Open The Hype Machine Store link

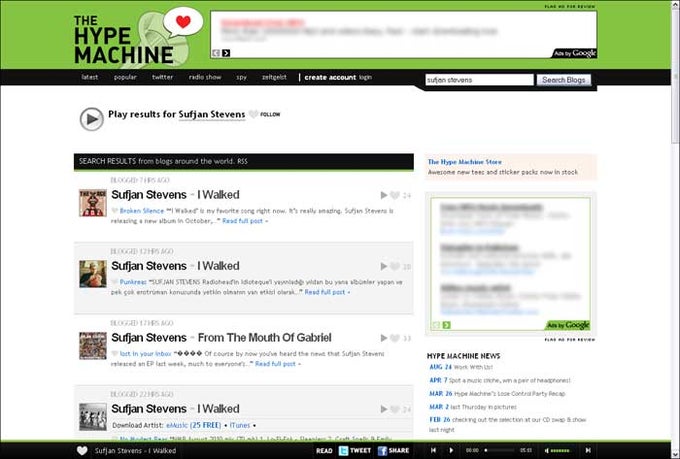click(464, 162)
